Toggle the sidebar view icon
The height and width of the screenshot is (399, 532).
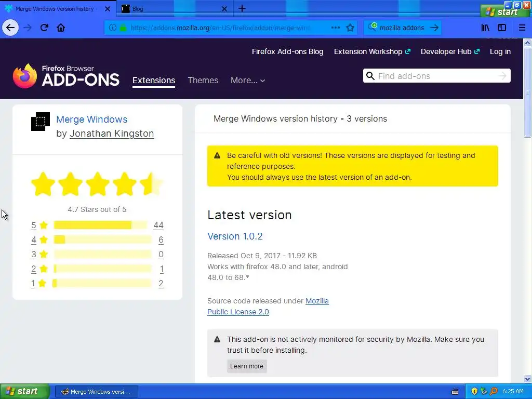point(502,28)
